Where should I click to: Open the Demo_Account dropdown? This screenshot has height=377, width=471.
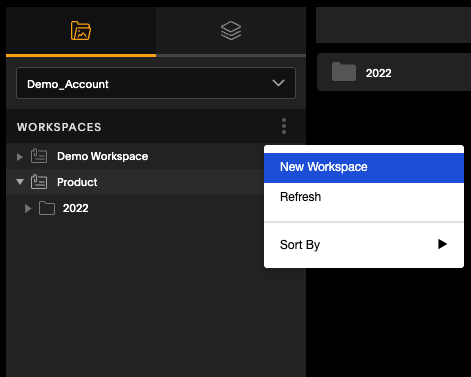(x=156, y=83)
